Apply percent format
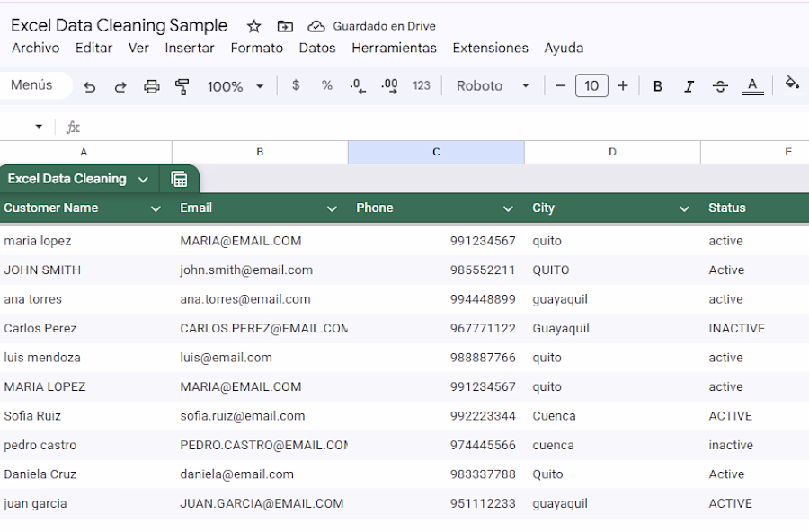The width and height of the screenshot is (809, 532). [326, 85]
